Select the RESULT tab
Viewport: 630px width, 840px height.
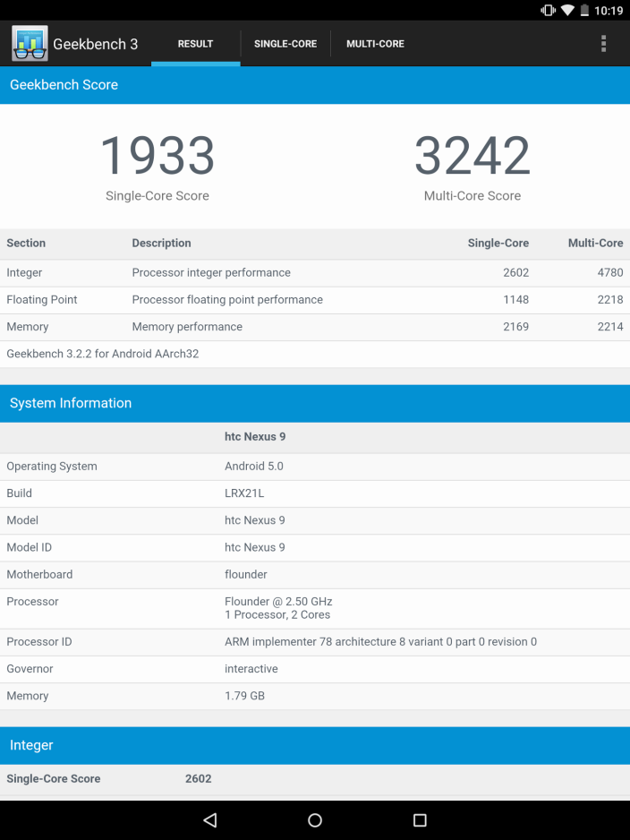tap(195, 44)
